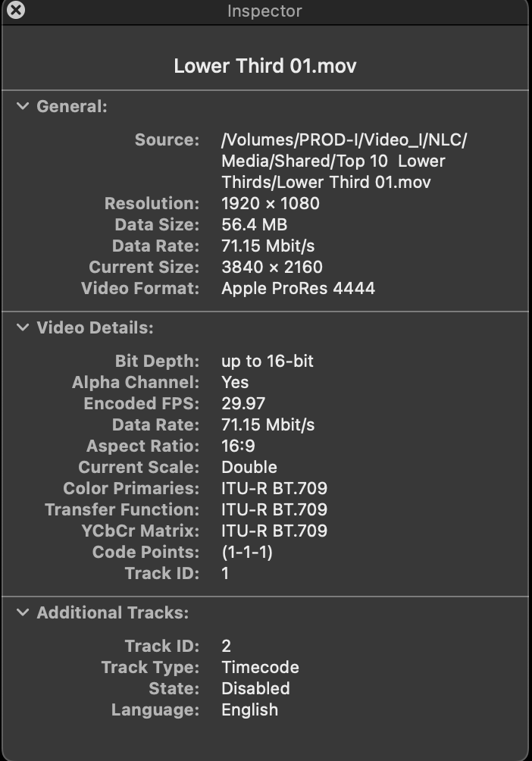Click the State Disabled value
The height and width of the screenshot is (761, 532).
(x=255, y=688)
